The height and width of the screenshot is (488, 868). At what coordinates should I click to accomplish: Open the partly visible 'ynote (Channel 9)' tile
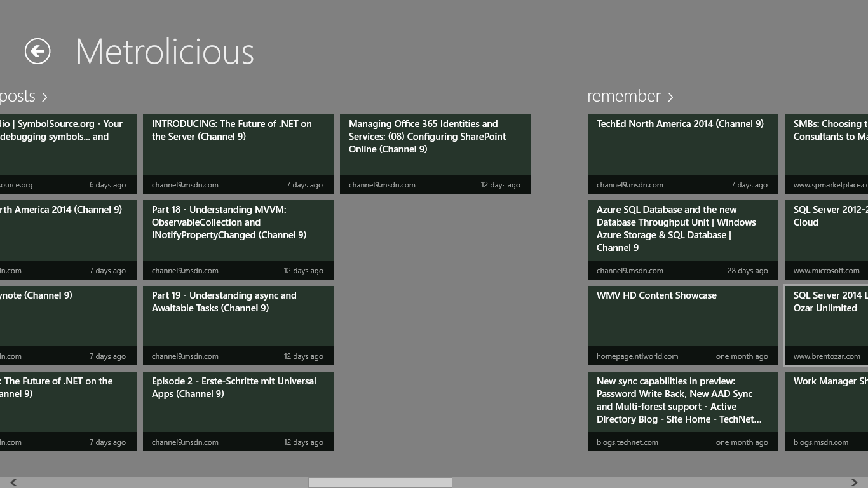(x=68, y=325)
